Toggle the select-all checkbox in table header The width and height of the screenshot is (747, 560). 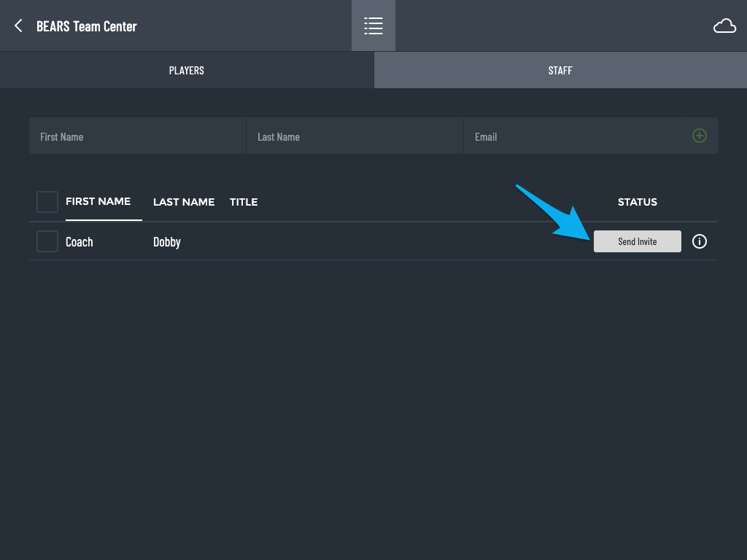(x=47, y=202)
